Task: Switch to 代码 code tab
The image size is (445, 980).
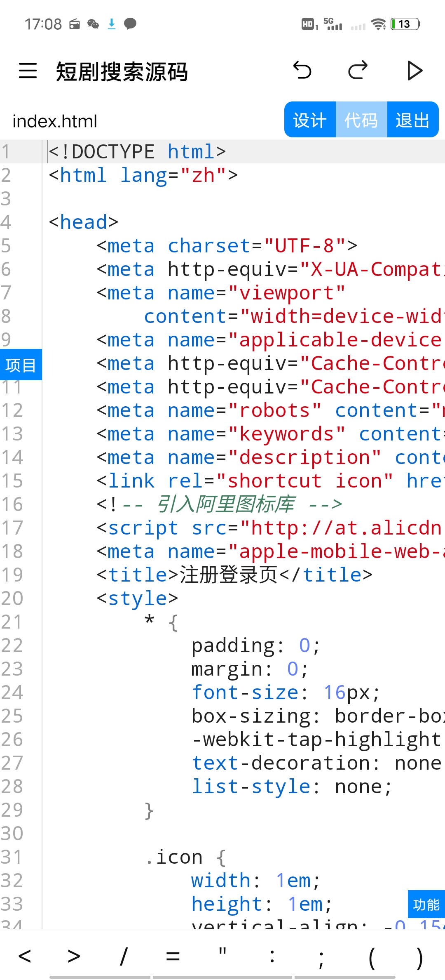Action: tap(361, 120)
